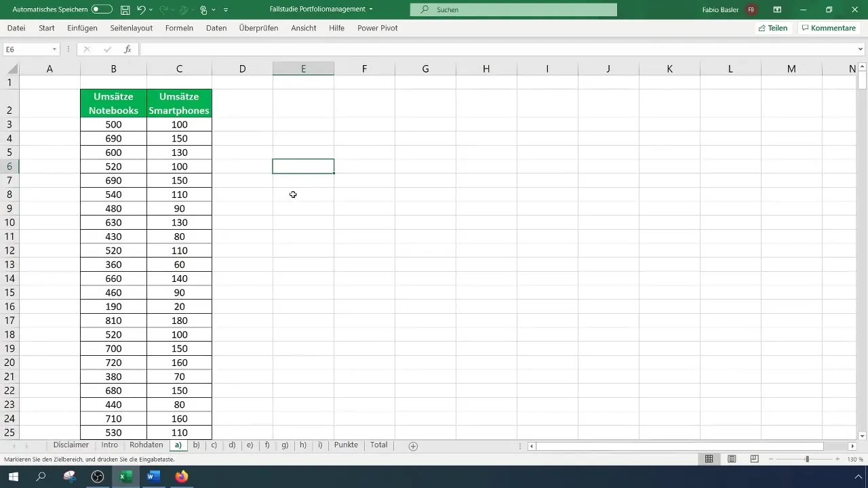Select cell B13 with value 360
This screenshot has width=868, height=488.
(x=113, y=264)
